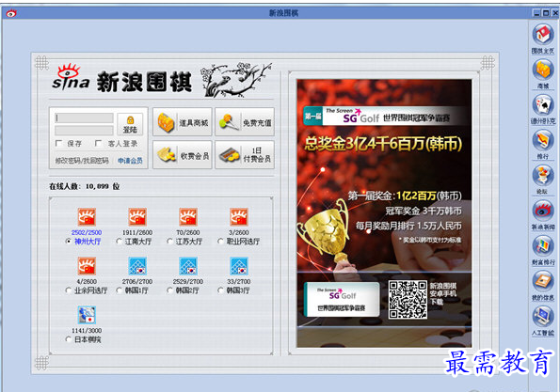Click the 2529/2700 player count text
The image size is (560, 392).
click(x=188, y=281)
